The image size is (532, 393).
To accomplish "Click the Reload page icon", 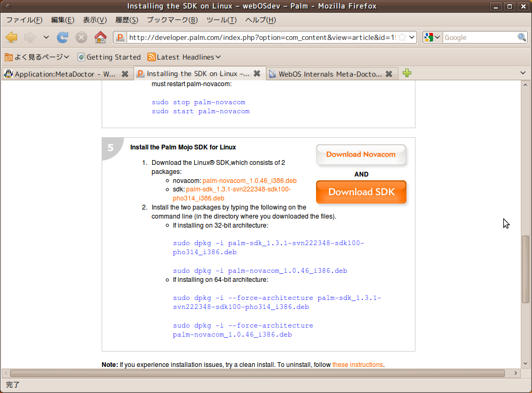I will point(63,37).
